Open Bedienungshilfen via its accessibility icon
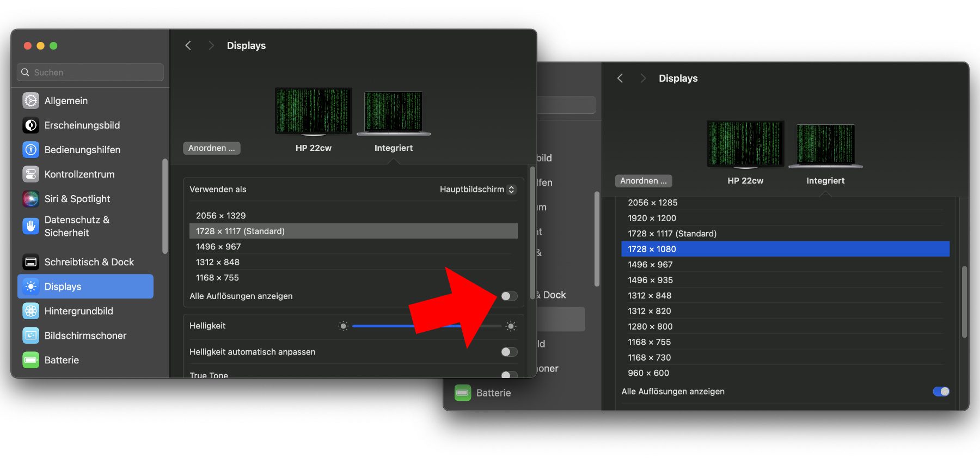Screen dimensions: 980x463 [x=31, y=150]
